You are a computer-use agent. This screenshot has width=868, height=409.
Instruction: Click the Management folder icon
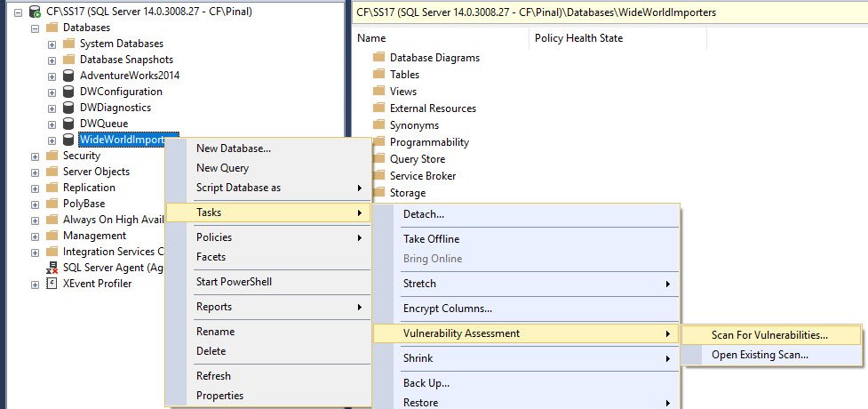coord(52,237)
